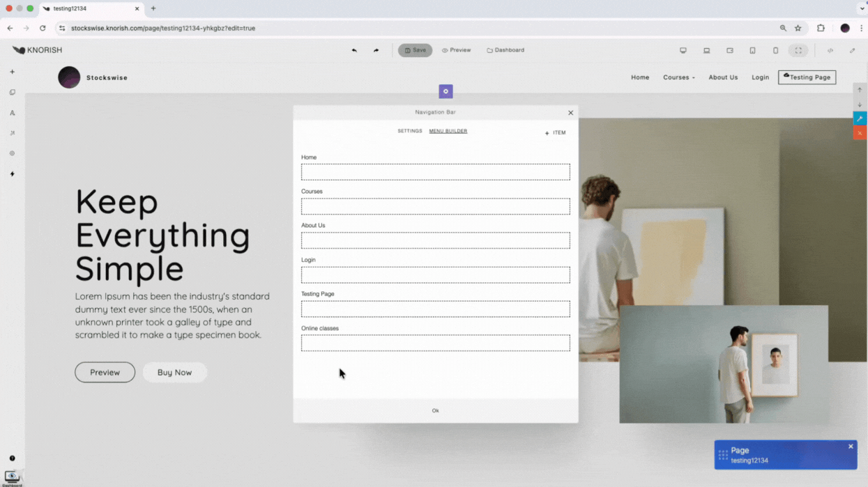Switch to desktop monitor view icon

pos(683,50)
